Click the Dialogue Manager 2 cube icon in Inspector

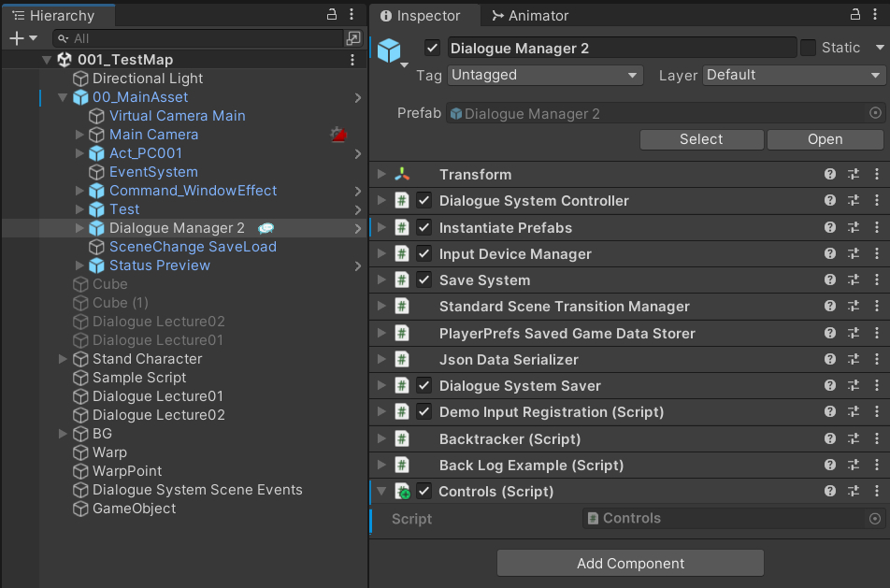pyautogui.click(x=389, y=50)
